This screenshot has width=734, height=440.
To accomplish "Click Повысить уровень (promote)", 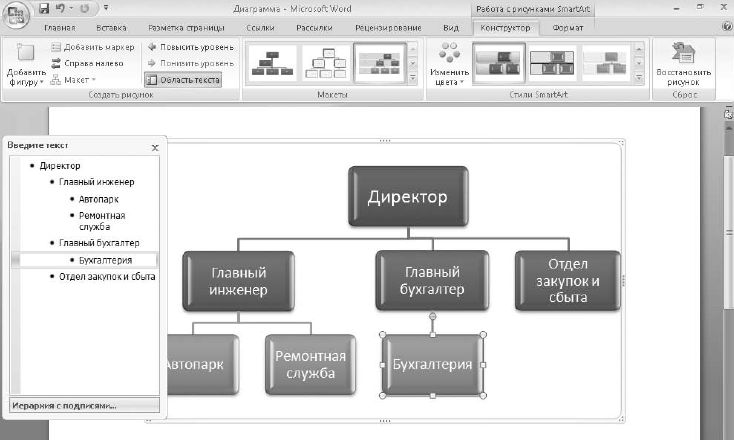I will point(191,47).
